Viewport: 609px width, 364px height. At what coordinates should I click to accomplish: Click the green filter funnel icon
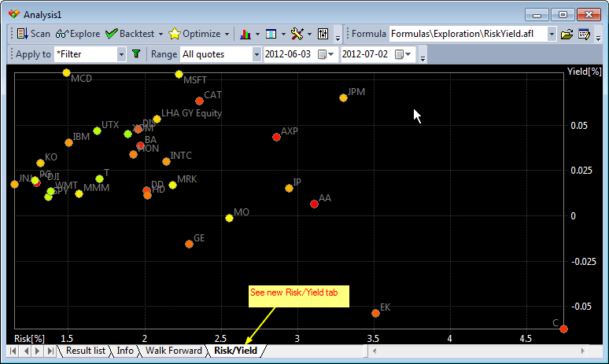click(135, 54)
